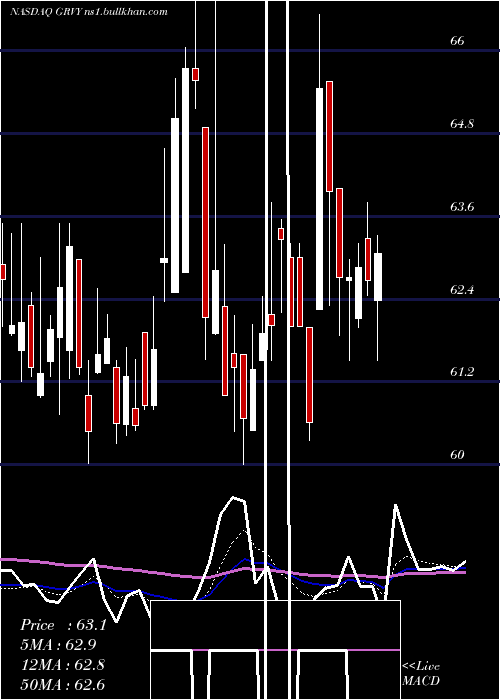
Task: Click the <<Live MACD label
Action: [x=421, y=674]
